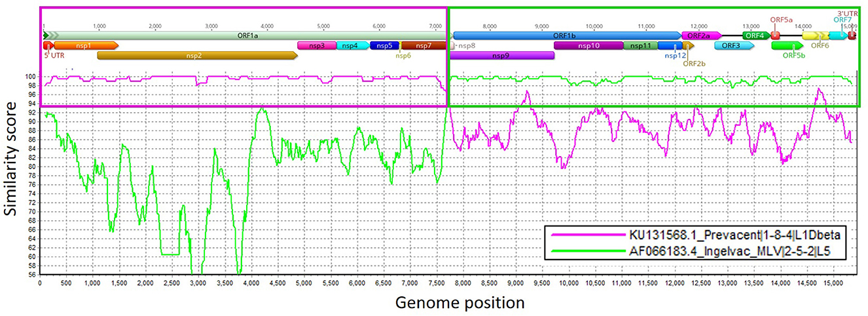Click the ORF2b label text

[x=694, y=64]
